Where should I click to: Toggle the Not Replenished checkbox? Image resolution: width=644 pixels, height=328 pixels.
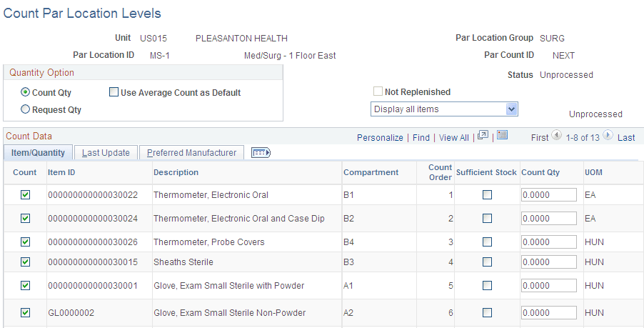(x=378, y=91)
